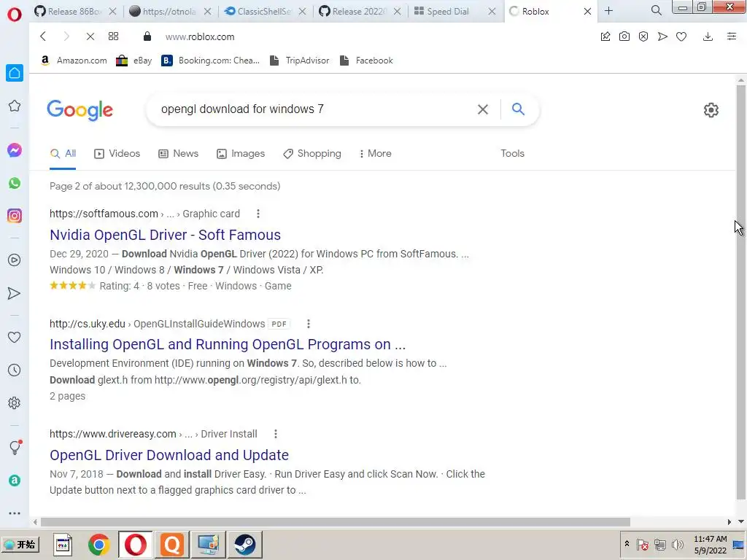Open Google settings gear icon

(711, 110)
